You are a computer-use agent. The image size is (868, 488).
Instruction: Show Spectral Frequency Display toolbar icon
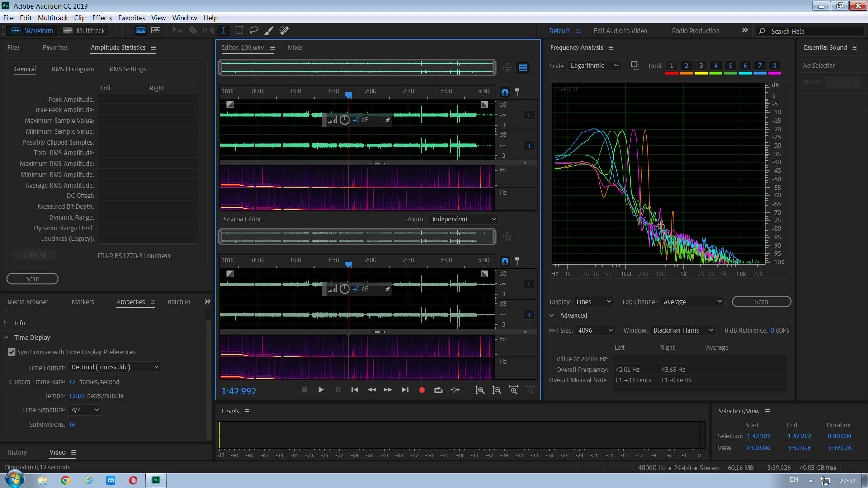(141, 30)
